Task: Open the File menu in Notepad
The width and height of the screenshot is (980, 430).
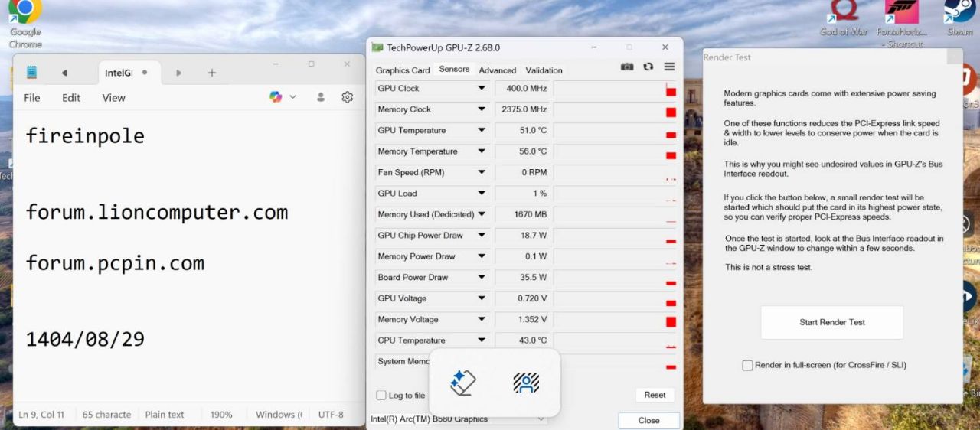Action: pyautogui.click(x=32, y=98)
